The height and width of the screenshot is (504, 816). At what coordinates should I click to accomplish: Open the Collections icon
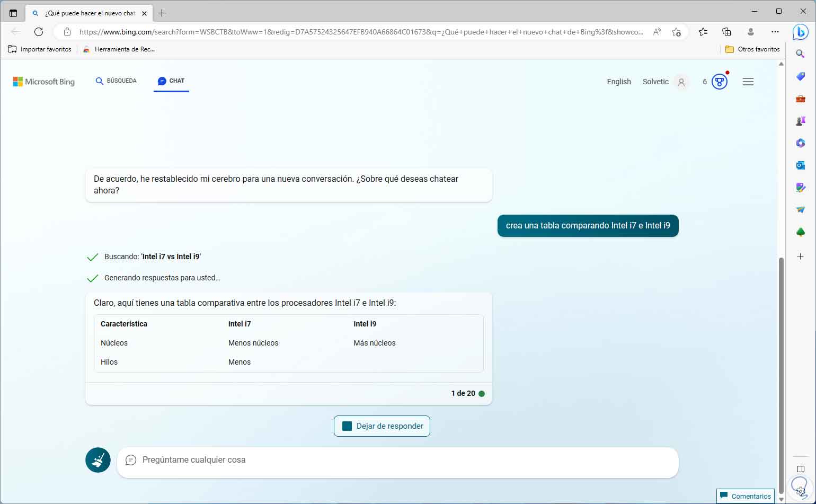727,32
